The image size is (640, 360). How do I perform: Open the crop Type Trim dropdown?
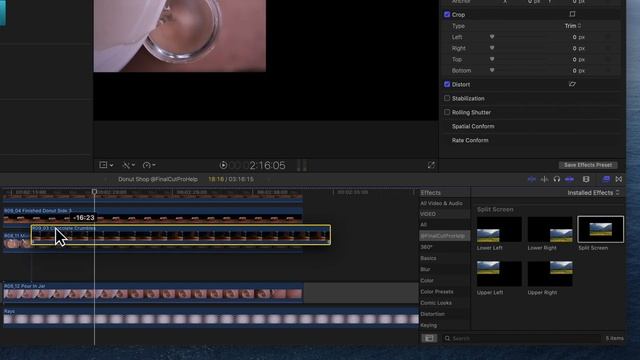tap(573, 26)
